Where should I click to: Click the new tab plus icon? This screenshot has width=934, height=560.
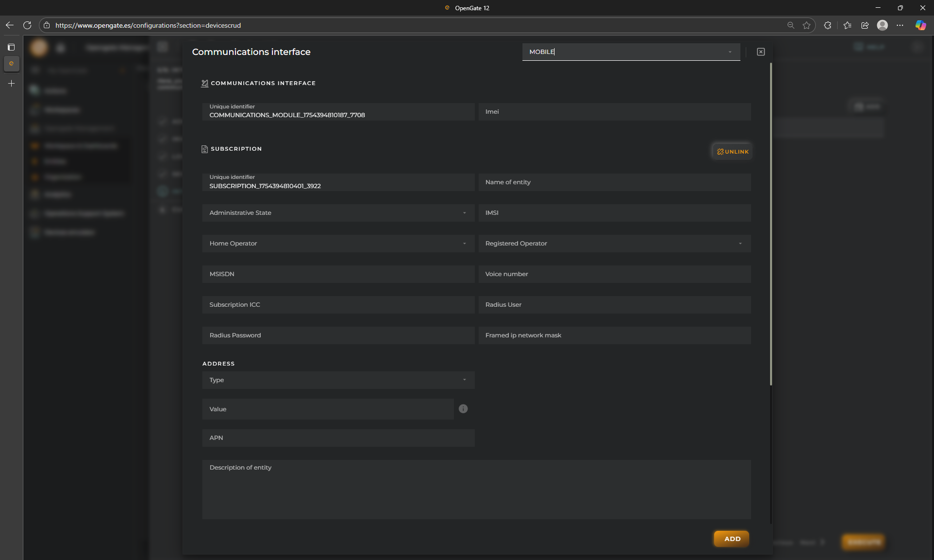pos(11,84)
